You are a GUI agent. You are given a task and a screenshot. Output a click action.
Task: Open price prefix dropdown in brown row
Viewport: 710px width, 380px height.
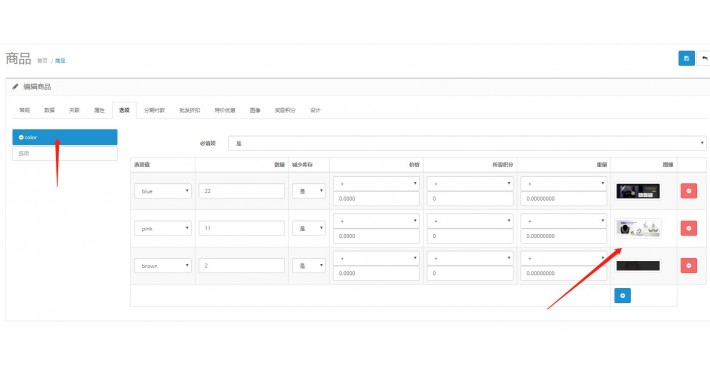coord(376,258)
